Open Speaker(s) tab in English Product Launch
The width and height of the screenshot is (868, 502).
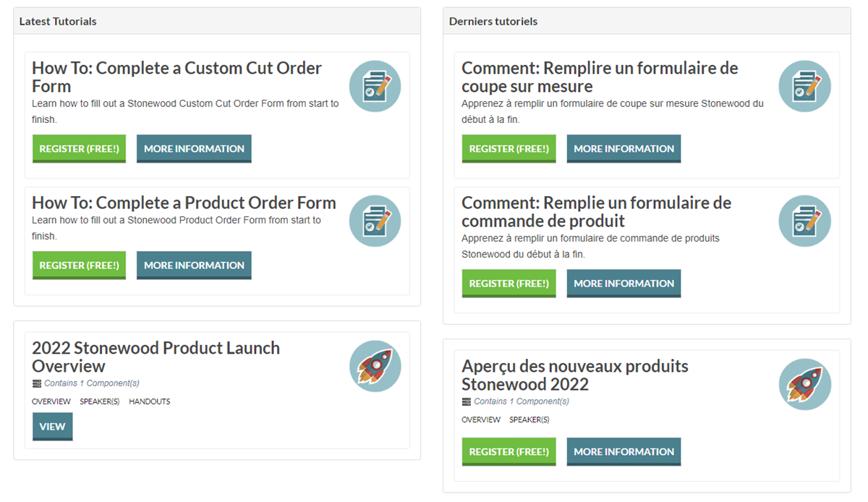[x=100, y=401]
